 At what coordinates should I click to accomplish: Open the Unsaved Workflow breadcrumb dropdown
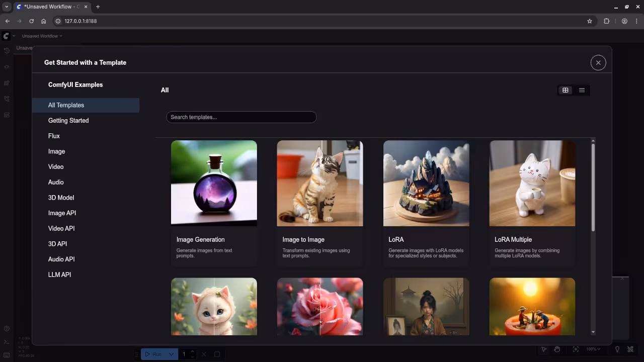[42, 36]
